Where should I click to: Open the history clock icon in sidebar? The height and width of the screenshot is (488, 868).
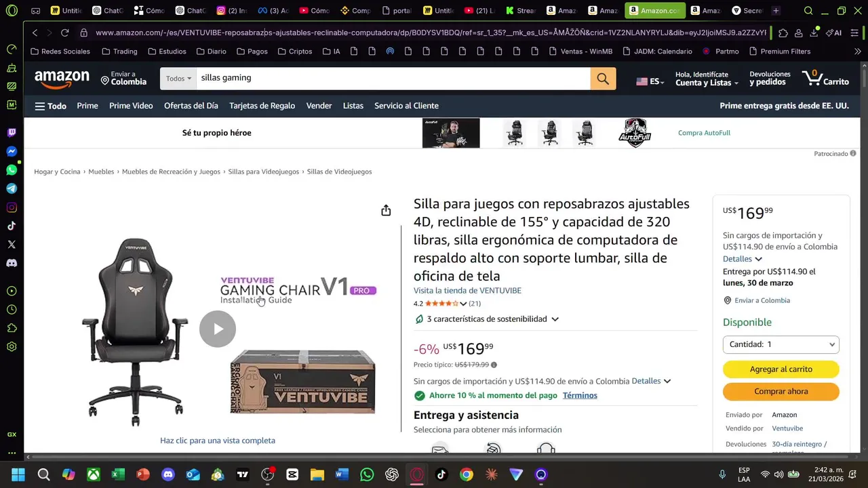click(12, 310)
